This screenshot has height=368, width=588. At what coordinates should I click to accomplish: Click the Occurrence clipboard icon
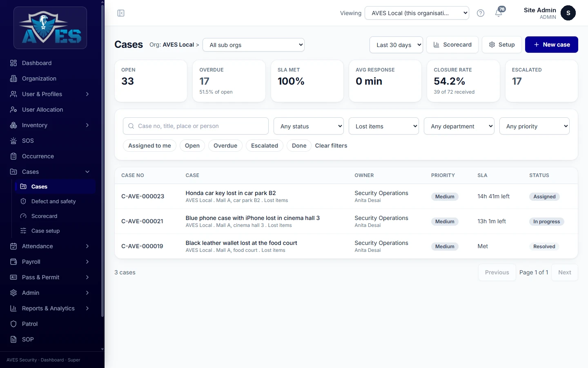(x=13, y=156)
